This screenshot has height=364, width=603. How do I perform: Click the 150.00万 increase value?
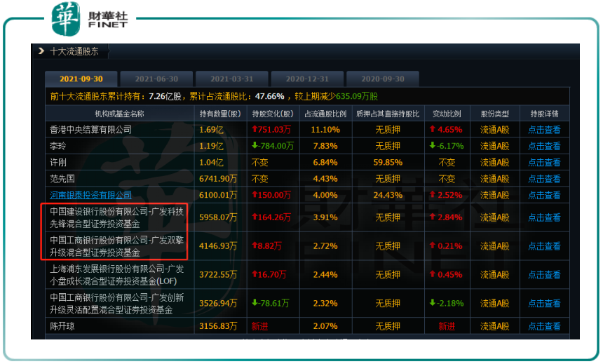pyautogui.click(x=271, y=195)
